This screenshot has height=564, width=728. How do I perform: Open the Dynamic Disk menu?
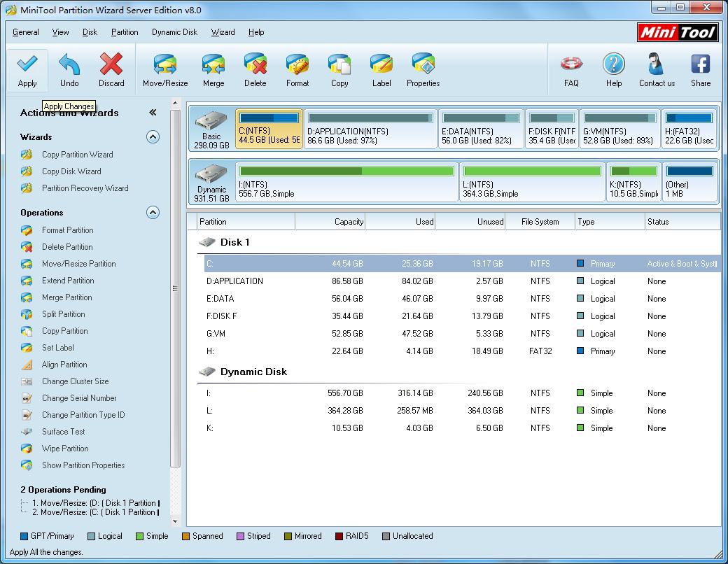coord(174,32)
